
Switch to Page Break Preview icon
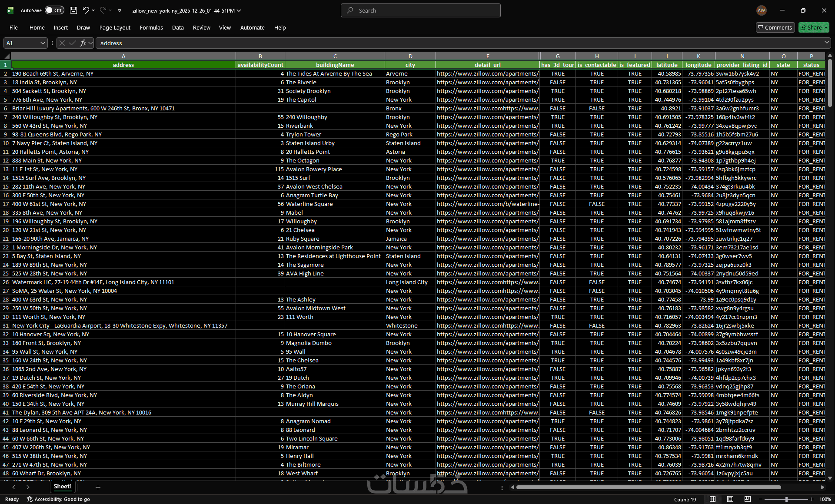tap(748, 499)
